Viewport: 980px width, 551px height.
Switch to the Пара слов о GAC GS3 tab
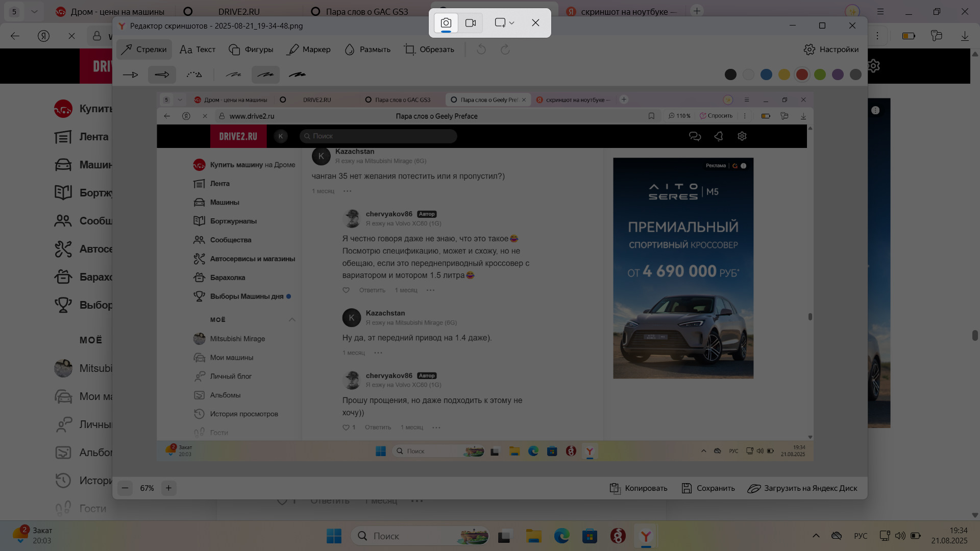(366, 11)
